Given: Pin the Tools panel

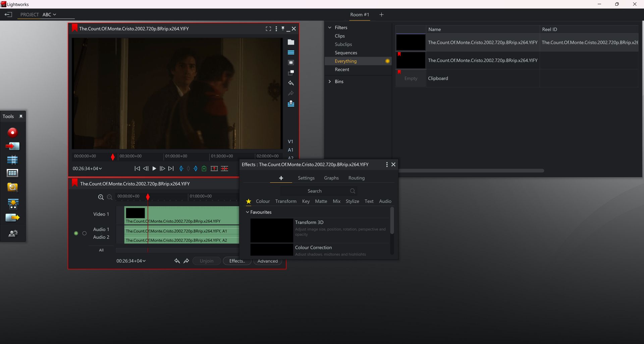Looking at the screenshot, I should (x=21, y=116).
